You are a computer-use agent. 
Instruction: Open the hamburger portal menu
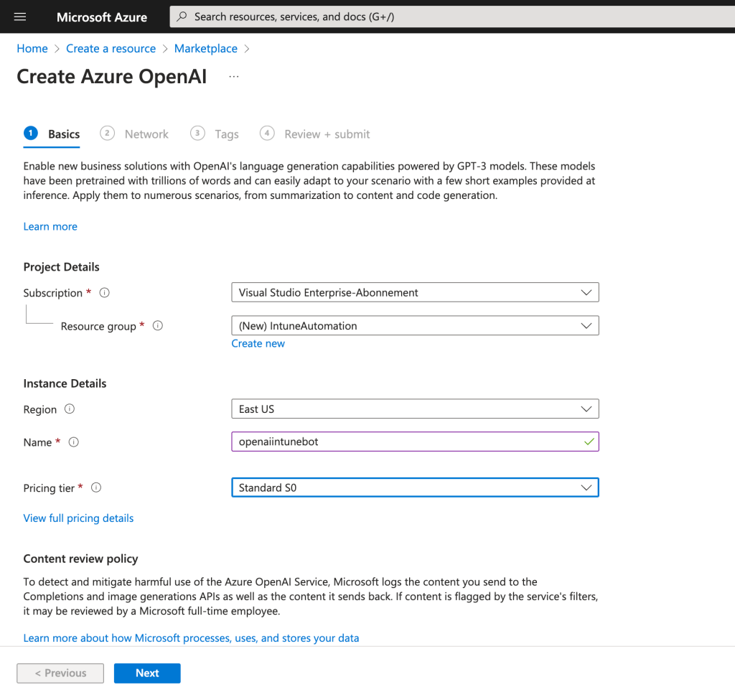click(20, 17)
